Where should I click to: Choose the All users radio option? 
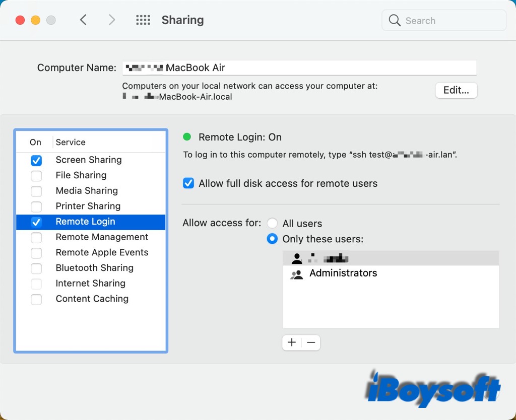click(x=272, y=223)
